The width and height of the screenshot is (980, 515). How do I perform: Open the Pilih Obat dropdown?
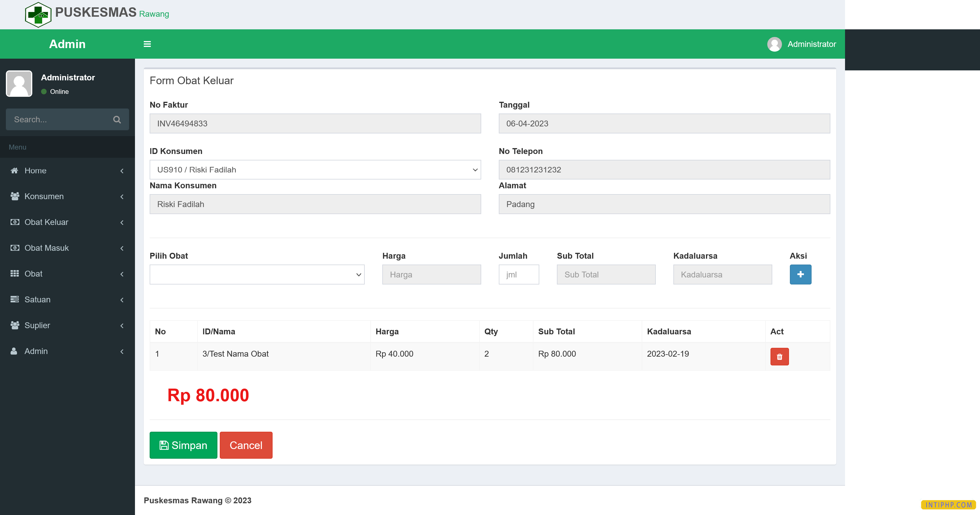pyautogui.click(x=257, y=274)
